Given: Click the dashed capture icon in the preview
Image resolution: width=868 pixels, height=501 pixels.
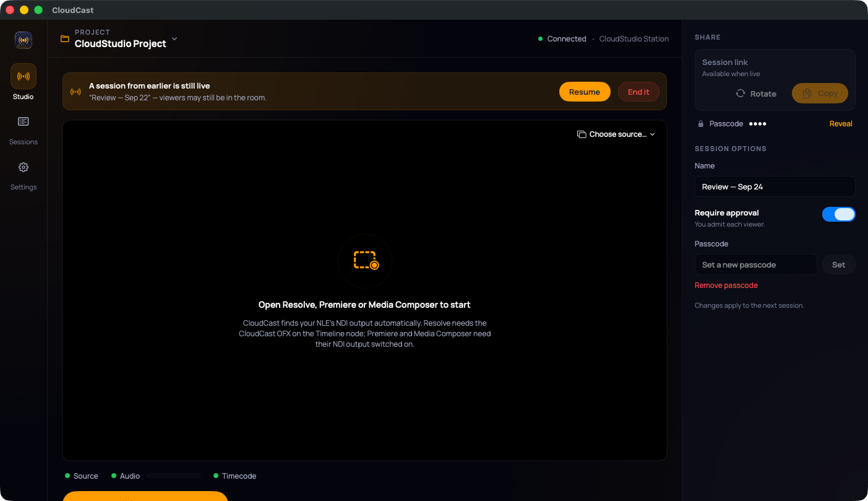Looking at the screenshot, I should tap(365, 261).
